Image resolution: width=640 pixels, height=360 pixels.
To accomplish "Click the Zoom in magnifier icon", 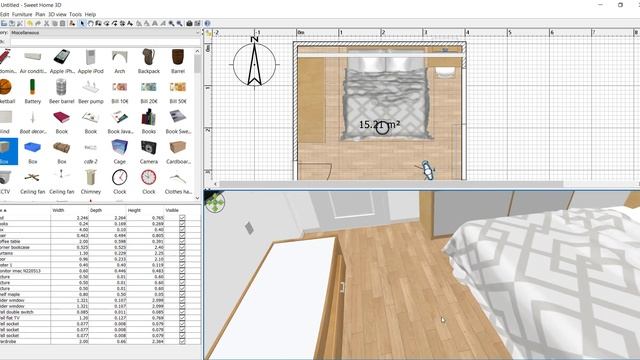I will click(x=171, y=24).
